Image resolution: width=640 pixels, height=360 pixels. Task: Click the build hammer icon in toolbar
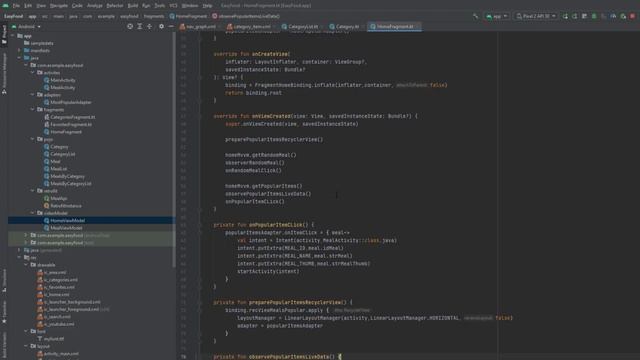(x=476, y=16)
